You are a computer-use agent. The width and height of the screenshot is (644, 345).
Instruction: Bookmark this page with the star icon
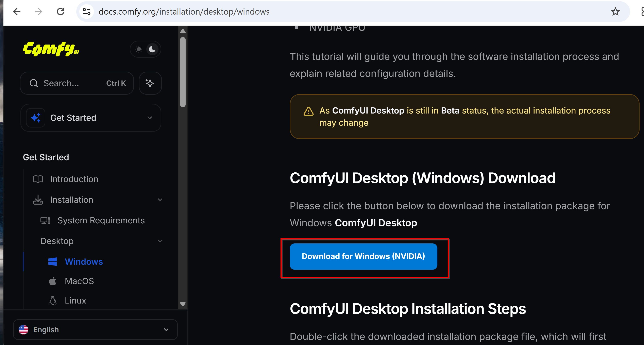[615, 12]
